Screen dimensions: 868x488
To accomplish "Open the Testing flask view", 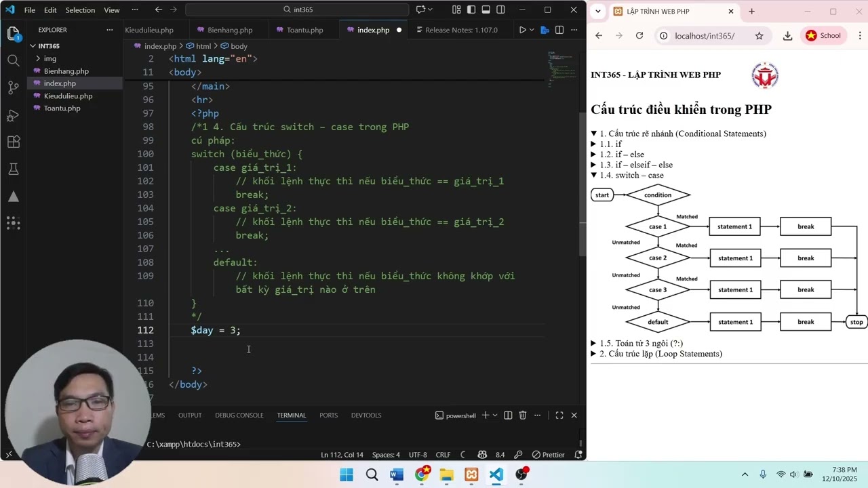I will 13,169.
